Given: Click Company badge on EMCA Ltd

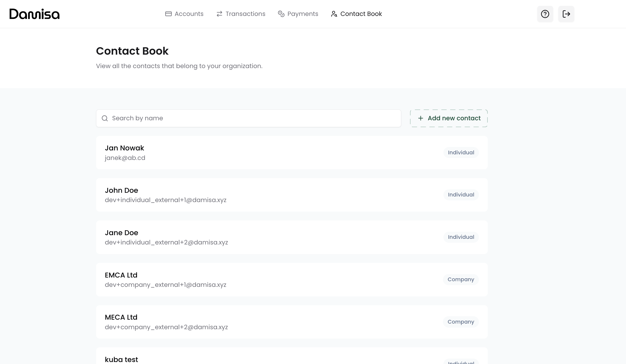Looking at the screenshot, I should 461,279.
